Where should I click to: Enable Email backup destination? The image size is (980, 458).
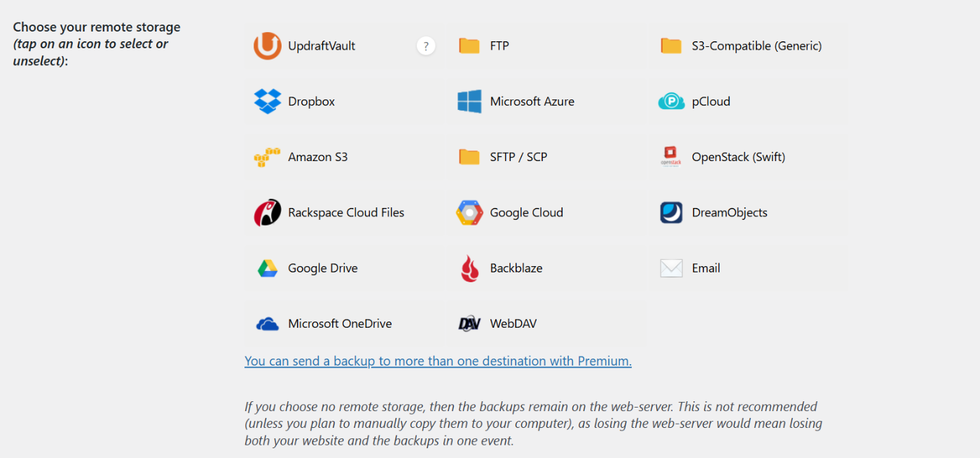pos(670,268)
